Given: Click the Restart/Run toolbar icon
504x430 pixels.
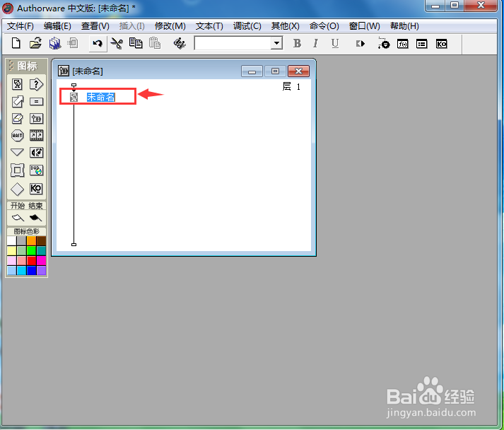Looking at the screenshot, I should pyautogui.click(x=361, y=43).
